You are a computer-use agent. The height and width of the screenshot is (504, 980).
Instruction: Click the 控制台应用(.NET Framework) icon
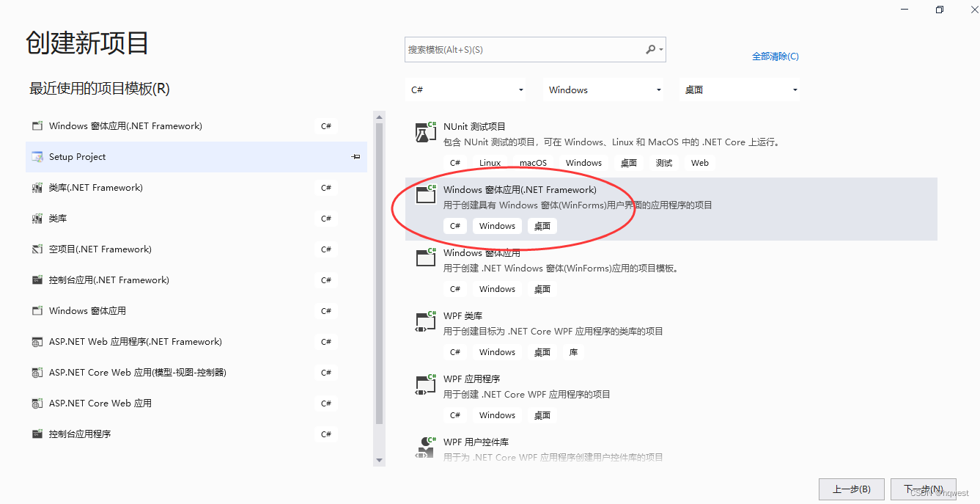pyautogui.click(x=37, y=280)
